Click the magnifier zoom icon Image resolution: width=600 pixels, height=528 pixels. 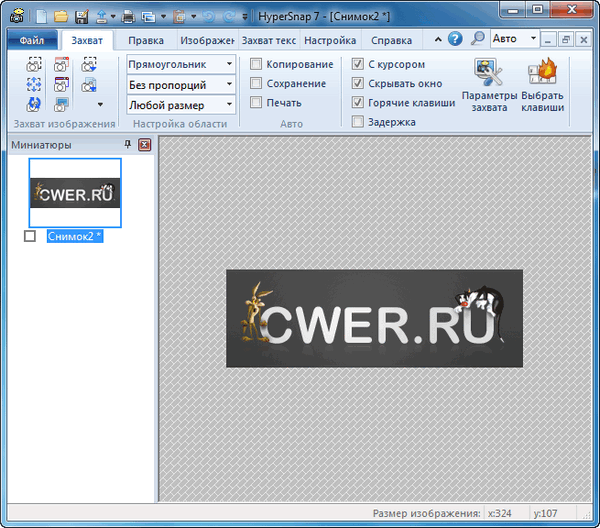478,39
